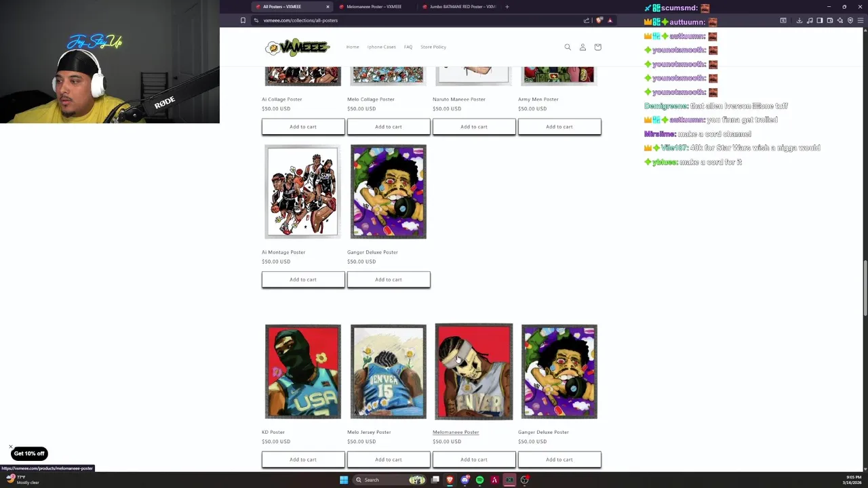Add Melo Jersey Poster to cart
Viewport: 868px width, 488px height.
click(389, 460)
